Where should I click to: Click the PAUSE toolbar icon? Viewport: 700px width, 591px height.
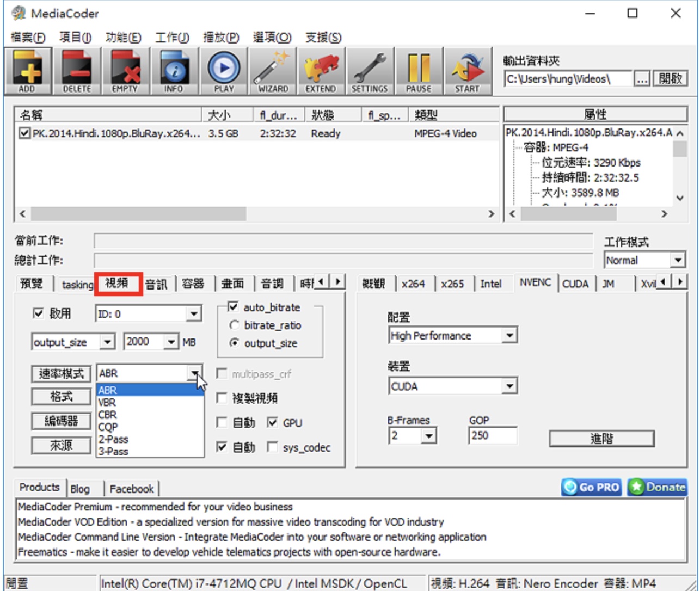[419, 71]
